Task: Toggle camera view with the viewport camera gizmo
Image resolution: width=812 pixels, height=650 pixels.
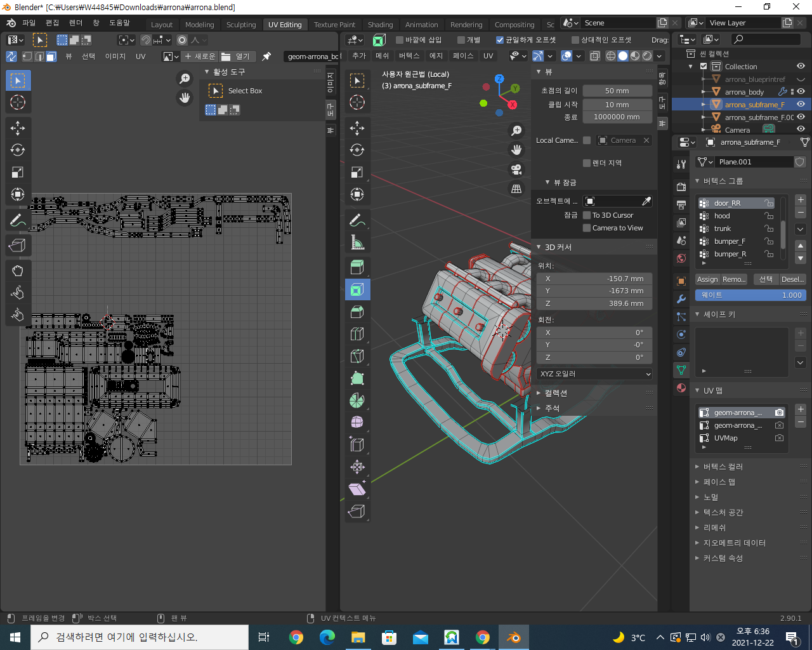Action: [516, 169]
